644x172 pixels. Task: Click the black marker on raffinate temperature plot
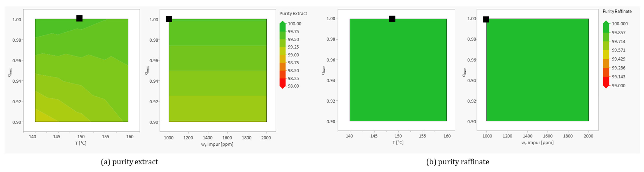tap(392, 19)
